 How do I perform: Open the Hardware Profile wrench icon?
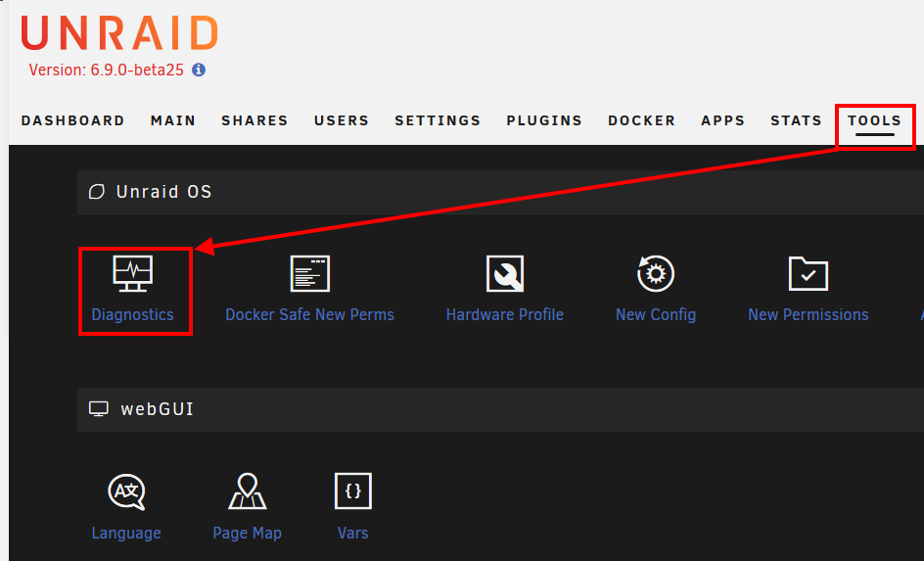coord(505,273)
